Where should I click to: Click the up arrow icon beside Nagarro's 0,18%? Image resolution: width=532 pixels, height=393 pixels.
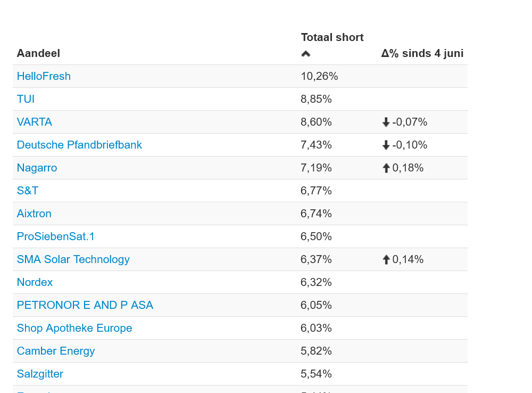(x=386, y=168)
